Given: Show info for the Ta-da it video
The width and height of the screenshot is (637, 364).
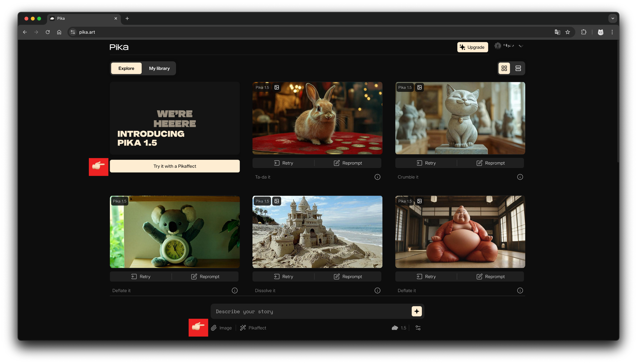Looking at the screenshot, I should tap(377, 177).
